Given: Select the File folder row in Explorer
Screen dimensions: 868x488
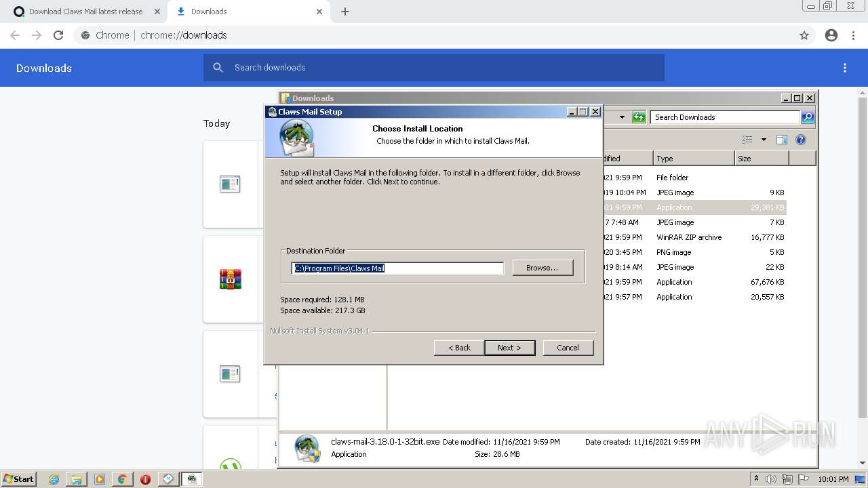Looking at the screenshot, I should [x=694, y=178].
